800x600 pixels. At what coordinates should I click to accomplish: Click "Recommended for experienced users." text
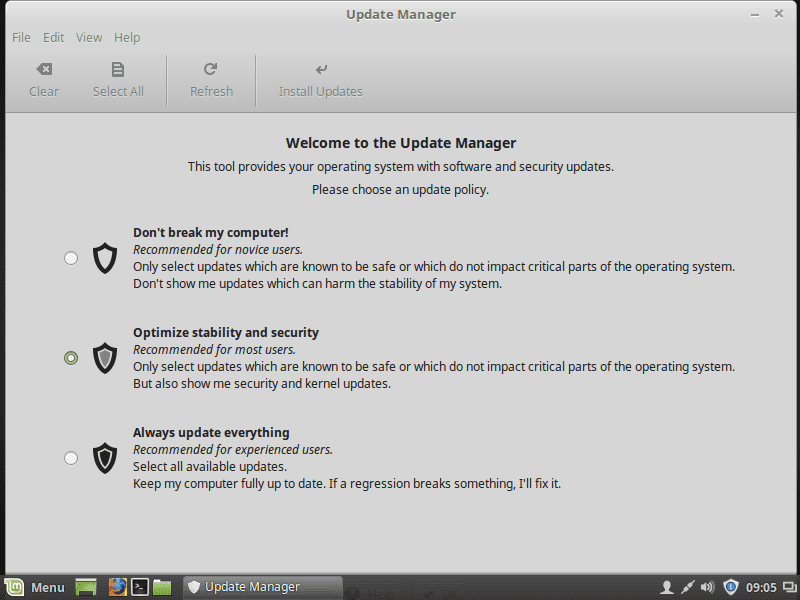point(233,449)
